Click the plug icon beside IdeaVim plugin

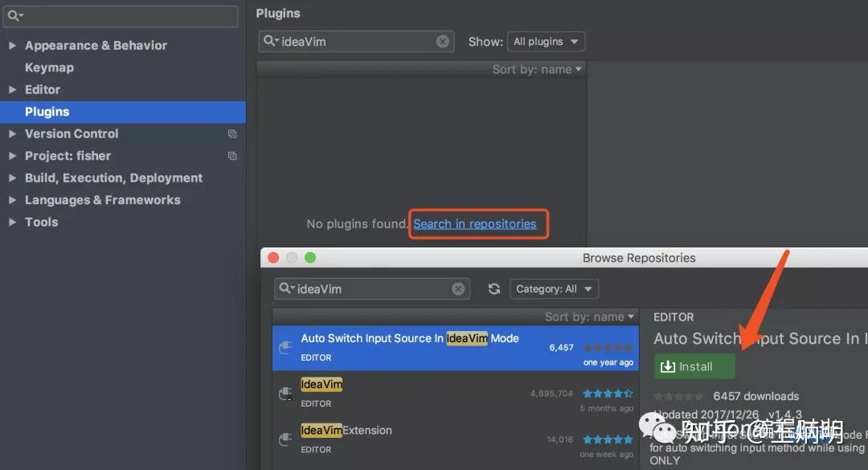tap(285, 393)
